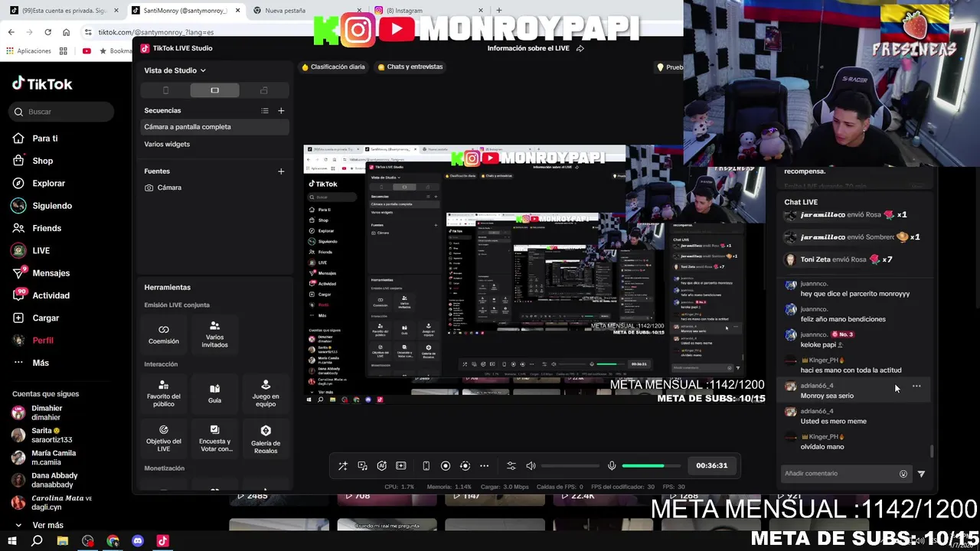Image resolution: width=980 pixels, height=551 pixels.
Task: Open the magic effects wand tool
Action: click(343, 465)
